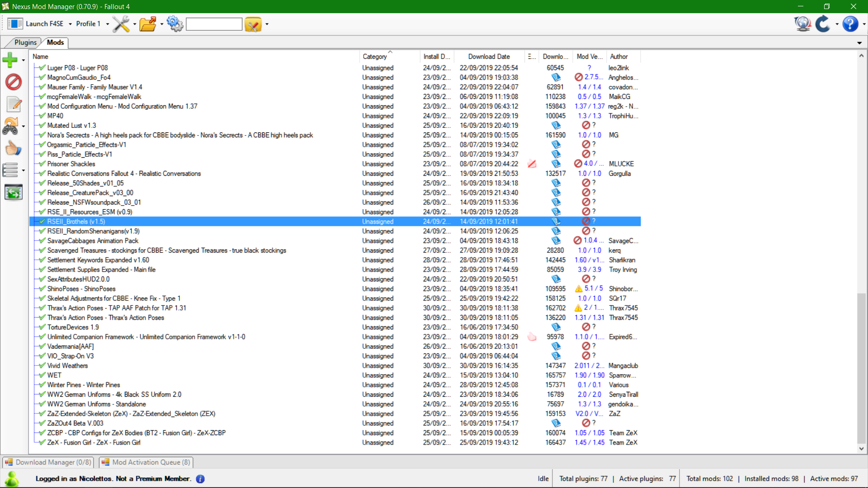Sort by the Mod Version column header
Viewport: 868px width, 488px height.
(590, 56)
